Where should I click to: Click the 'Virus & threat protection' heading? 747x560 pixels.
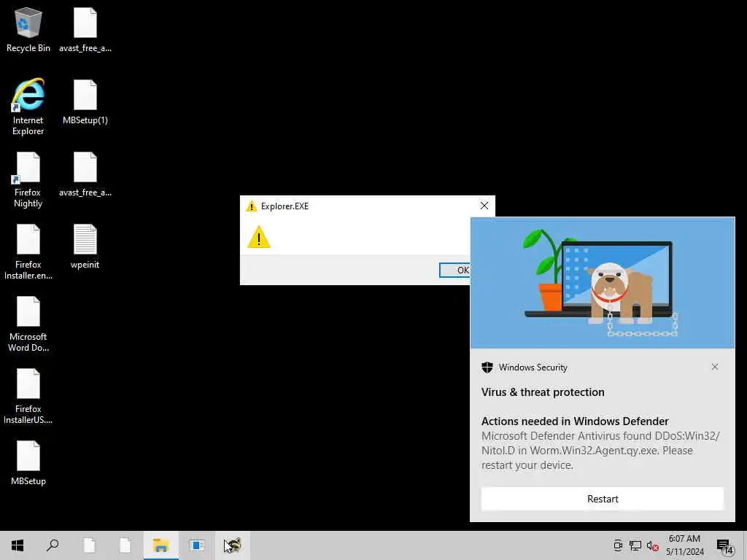coord(543,392)
